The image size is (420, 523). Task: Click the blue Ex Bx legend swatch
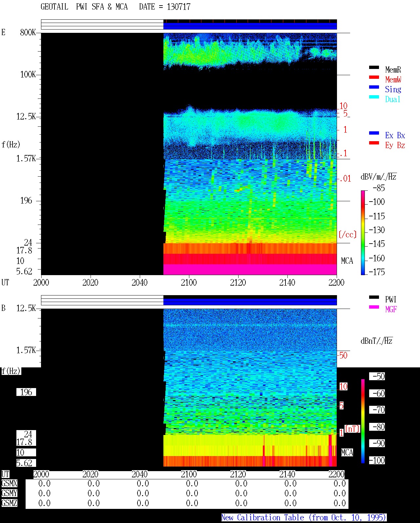(x=374, y=133)
